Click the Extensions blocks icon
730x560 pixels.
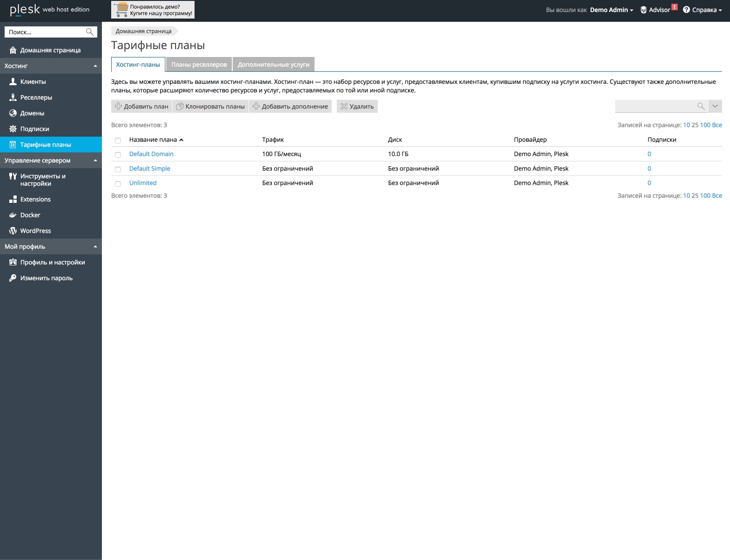(13, 199)
